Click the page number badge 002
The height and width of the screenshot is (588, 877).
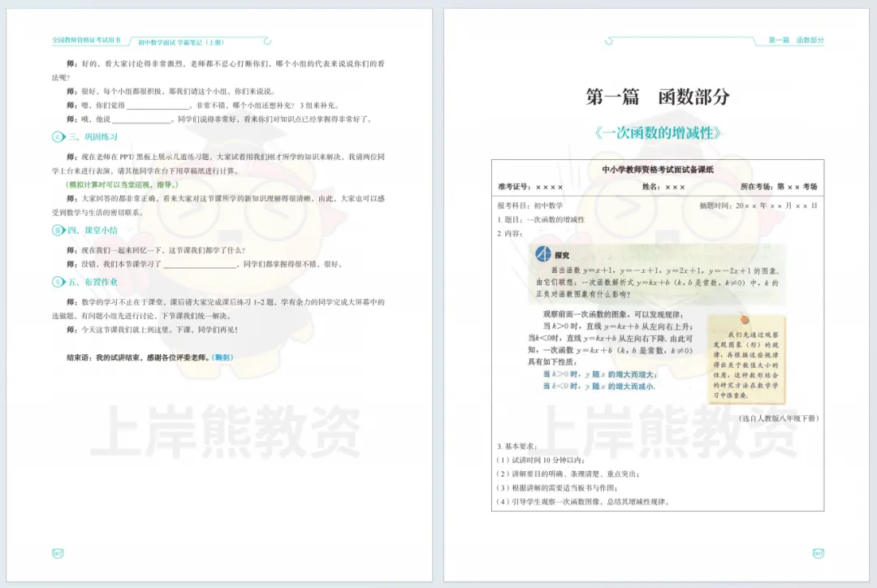click(58, 553)
